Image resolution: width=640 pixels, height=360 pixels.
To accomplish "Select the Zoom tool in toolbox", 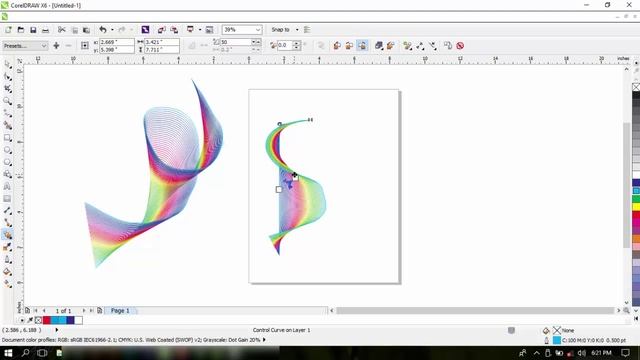I will (x=7, y=101).
